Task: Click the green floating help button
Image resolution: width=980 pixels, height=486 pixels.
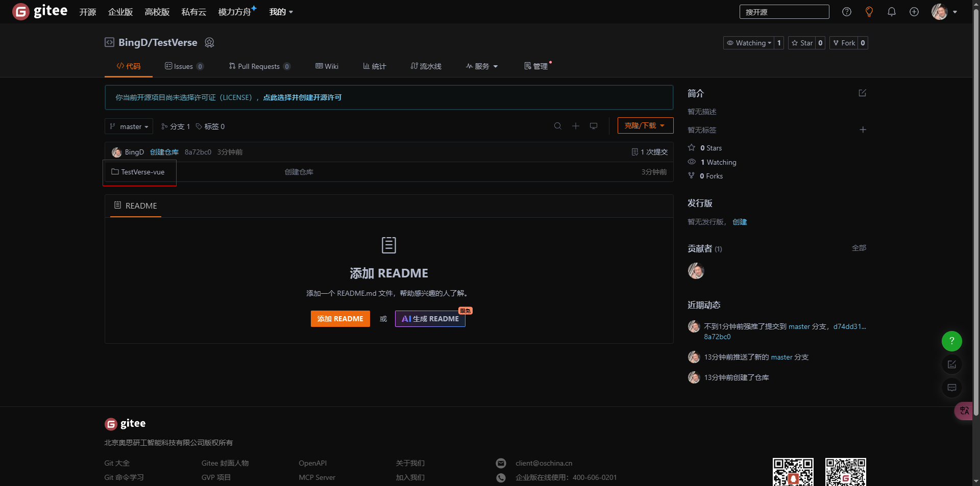Action: pyautogui.click(x=952, y=341)
